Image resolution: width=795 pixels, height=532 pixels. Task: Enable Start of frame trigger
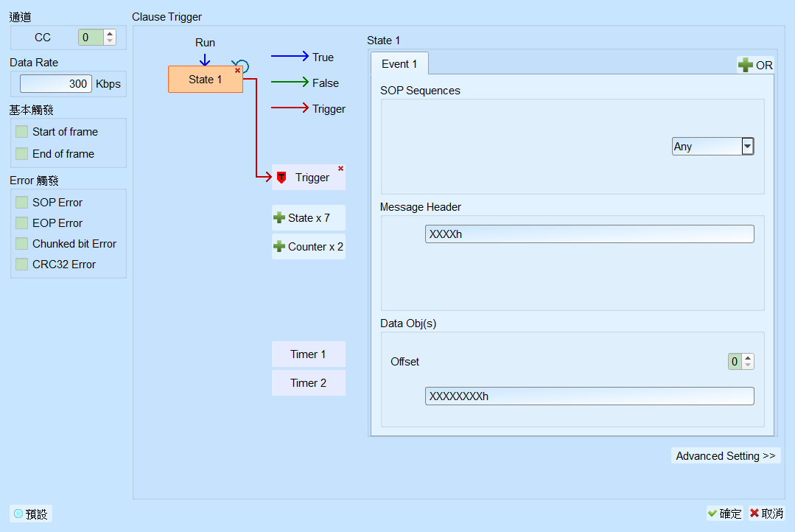pyautogui.click(x=22, y=132)
